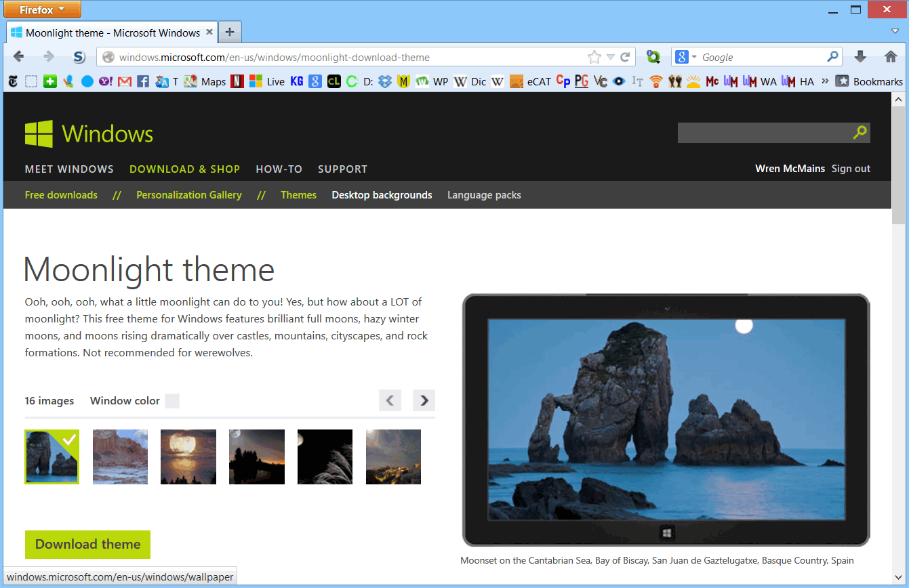Open DOWNLOAD & SHOP menu
Viewport: 909px width, 588px height.
coord(184,169)
